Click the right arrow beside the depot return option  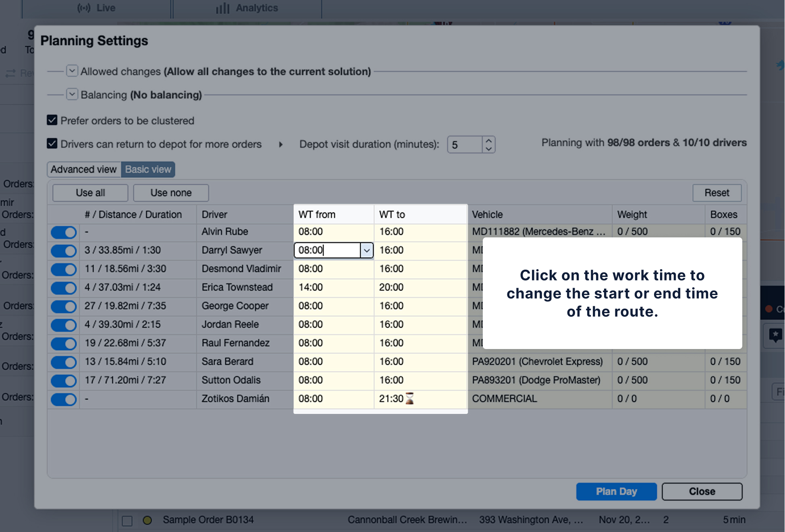(x=281, y=144)
